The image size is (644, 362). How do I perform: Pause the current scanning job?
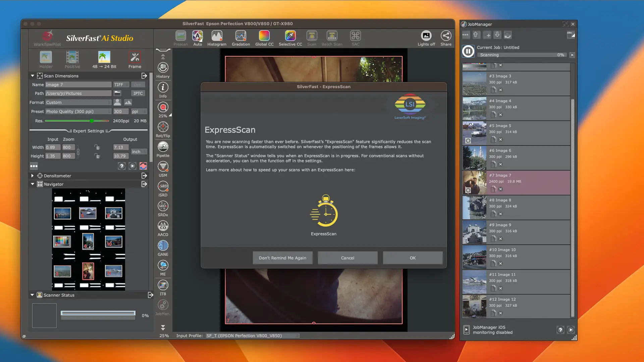point(468,51)
